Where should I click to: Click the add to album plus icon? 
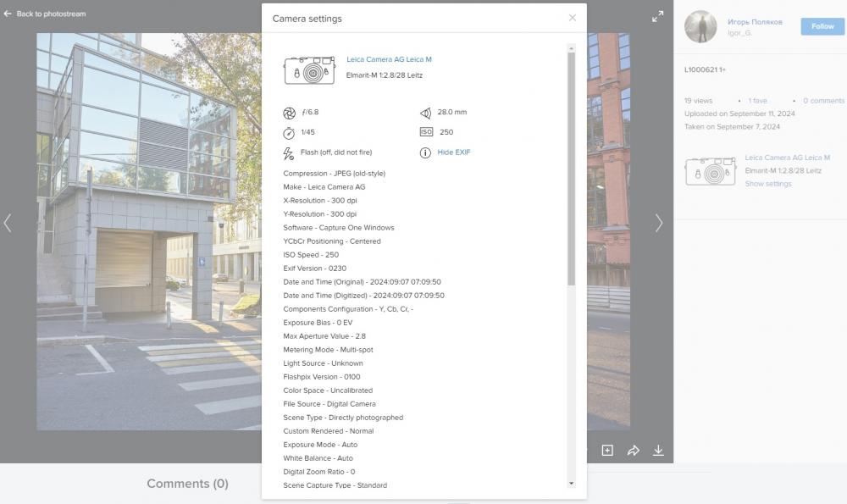point(607,450)
